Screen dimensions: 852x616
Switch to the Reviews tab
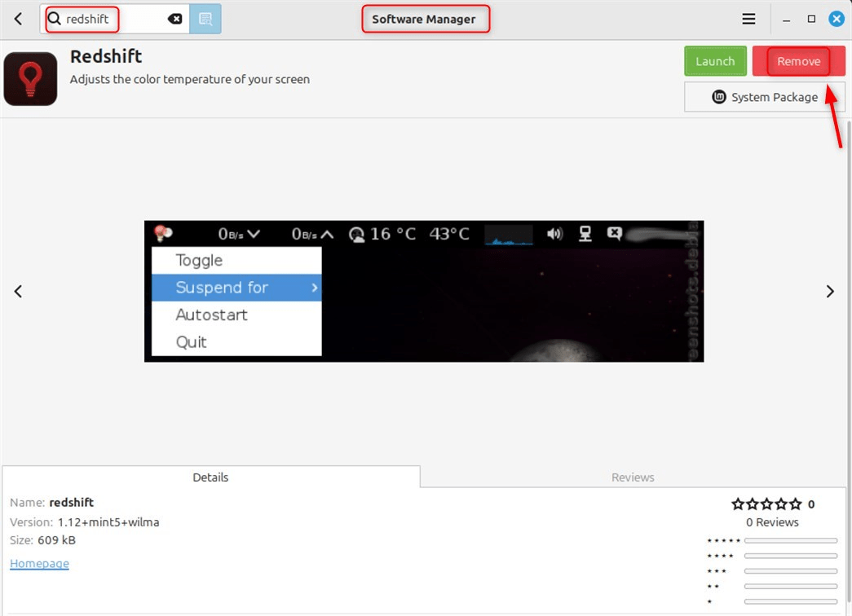point(633,477)
